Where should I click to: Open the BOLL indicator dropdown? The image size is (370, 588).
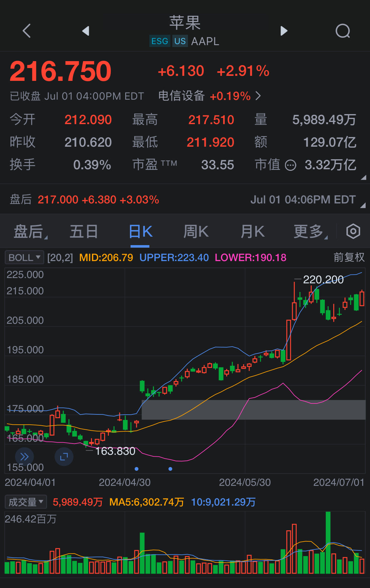tap(24, 258)
